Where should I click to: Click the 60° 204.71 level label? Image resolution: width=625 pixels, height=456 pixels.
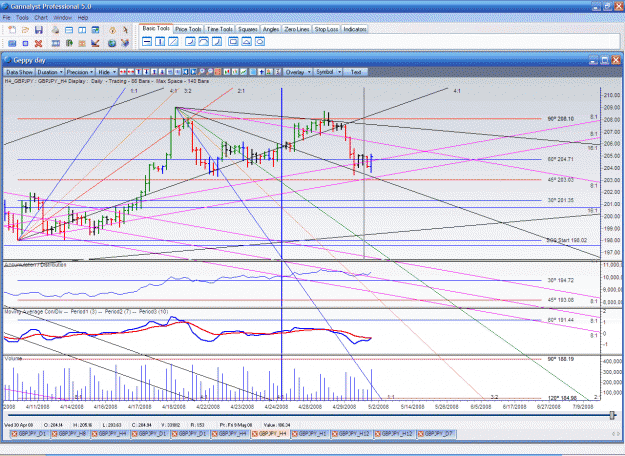560,159
